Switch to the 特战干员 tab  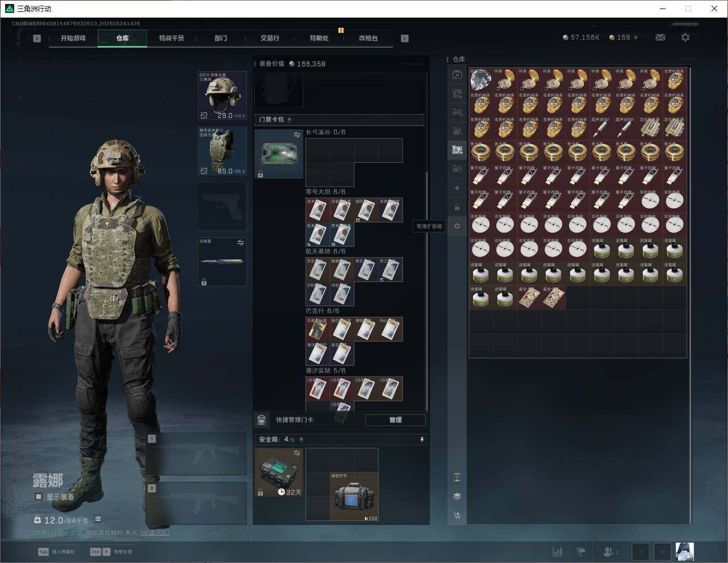(171, 38)
